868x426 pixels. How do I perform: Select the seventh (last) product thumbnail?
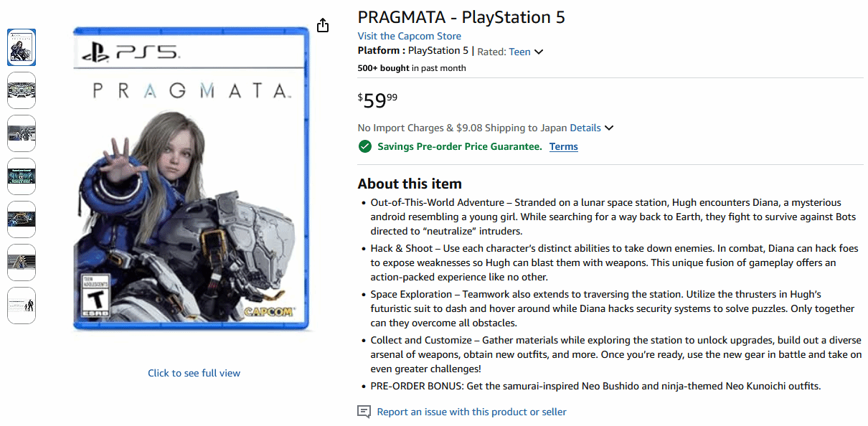pos(22,306)
